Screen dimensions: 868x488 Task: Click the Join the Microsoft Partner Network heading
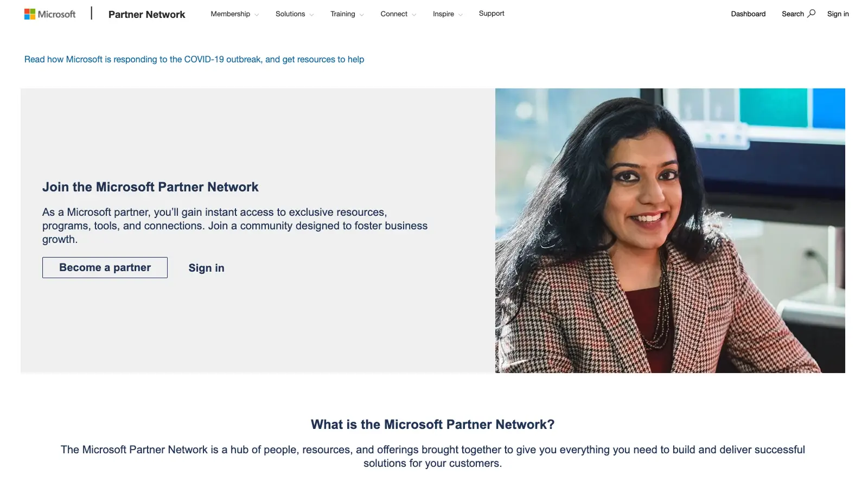click(150, 187)
